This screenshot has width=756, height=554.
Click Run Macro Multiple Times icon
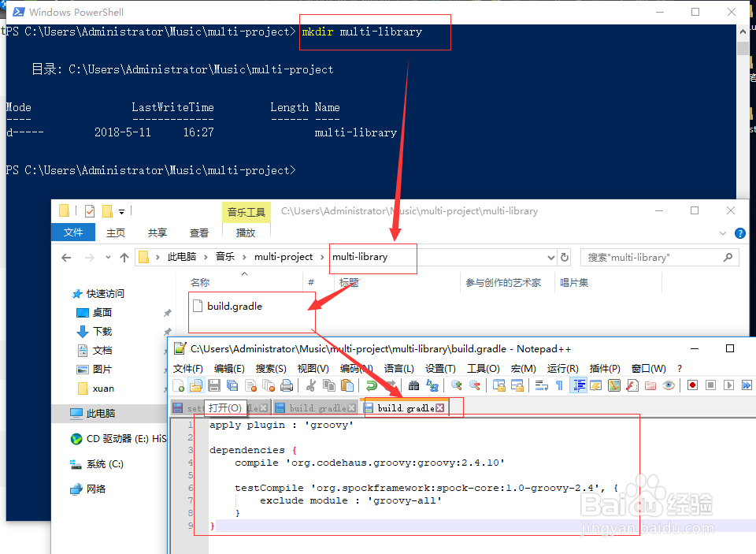pos(747,385)
